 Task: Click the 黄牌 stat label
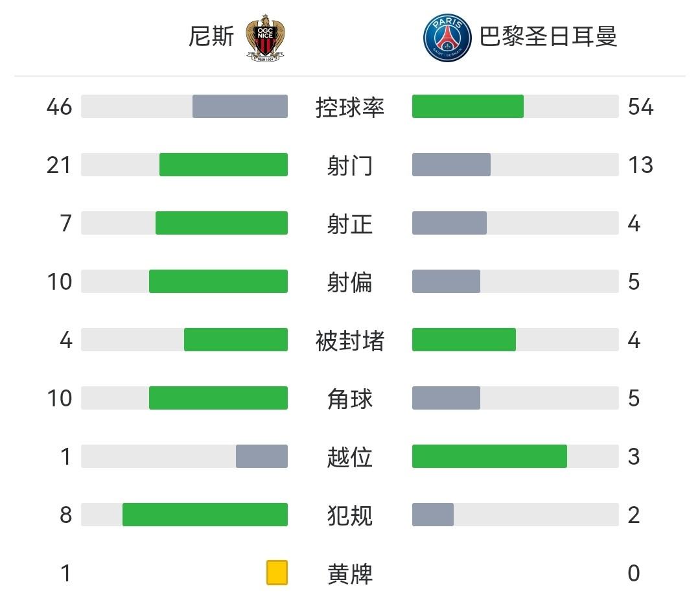pyautogui.click(x=350, y=574)
